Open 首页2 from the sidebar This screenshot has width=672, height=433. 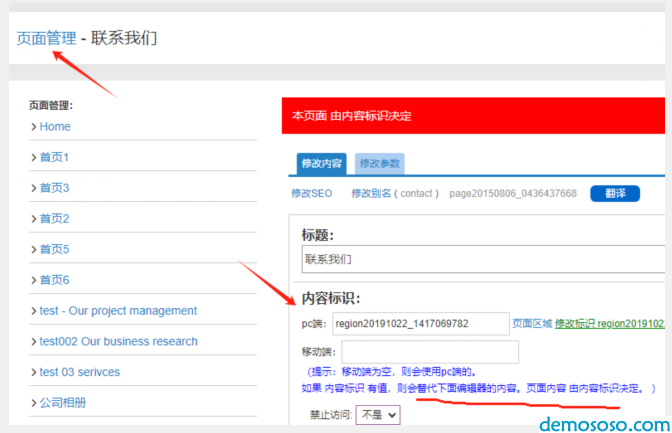[54, 219]
